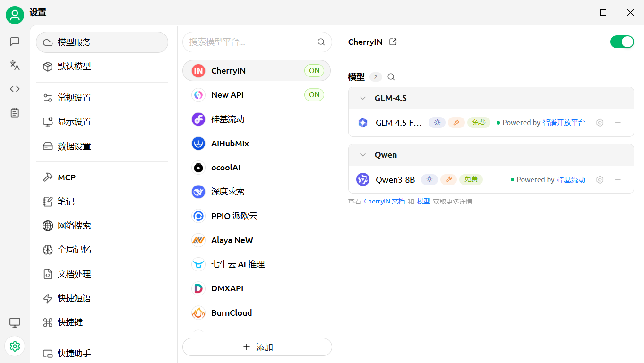Collapse the Qwen model group

pyautogui.click(x=363, y=155)
